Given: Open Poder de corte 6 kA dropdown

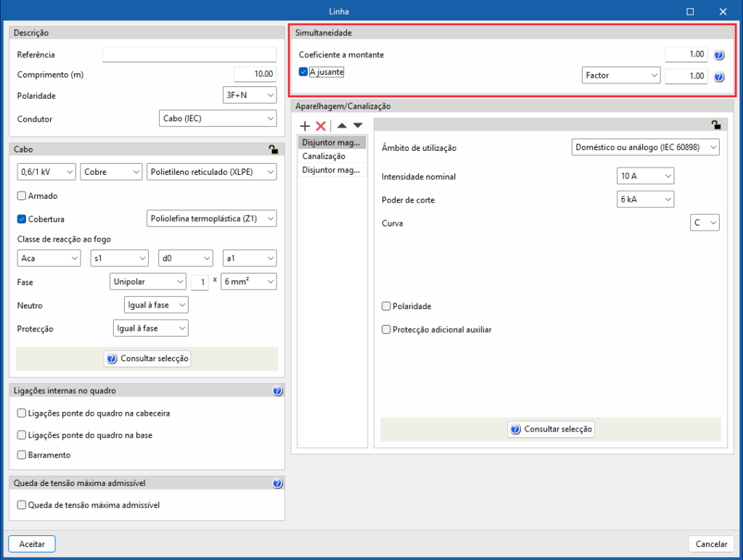Looking at the screenshot, I should pyautogui.click(x=645, y=199).
